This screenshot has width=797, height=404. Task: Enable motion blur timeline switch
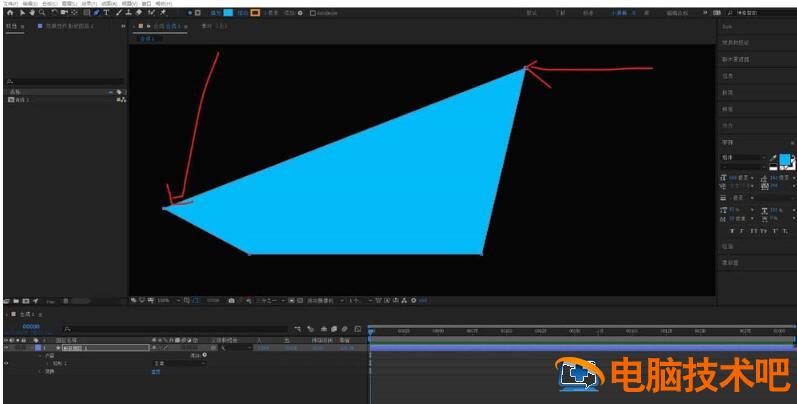coord(345,329)
